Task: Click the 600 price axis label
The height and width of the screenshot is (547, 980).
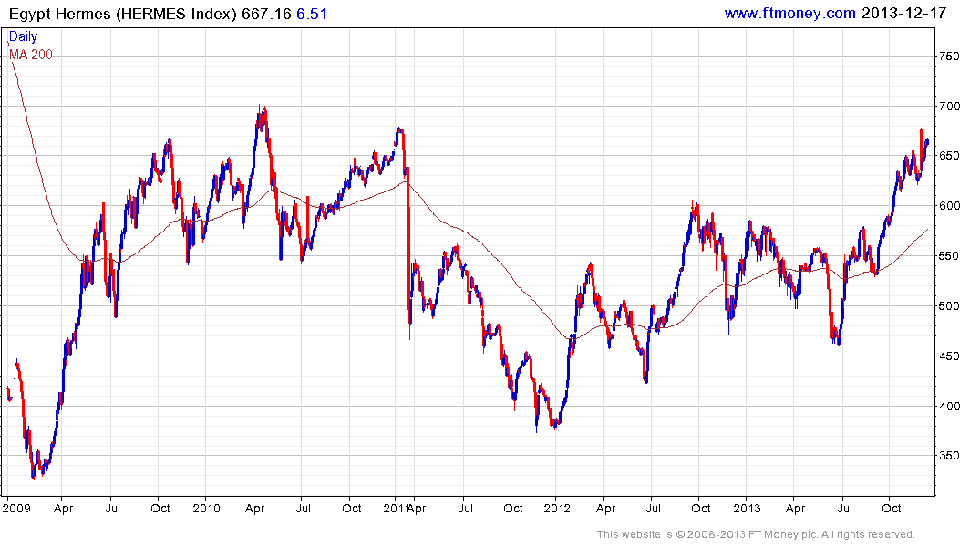Action: pos(949,206)
